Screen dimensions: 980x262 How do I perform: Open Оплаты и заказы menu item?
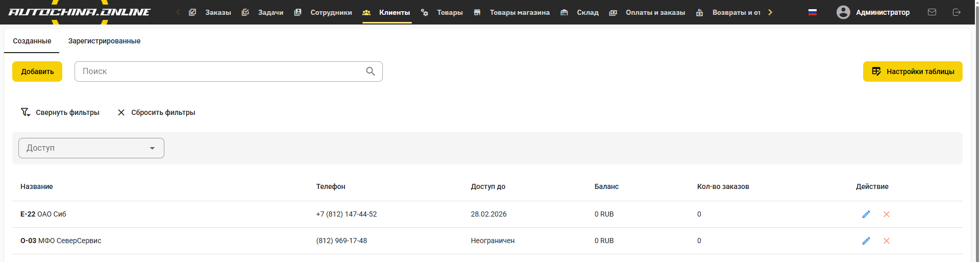pos(655,12)
